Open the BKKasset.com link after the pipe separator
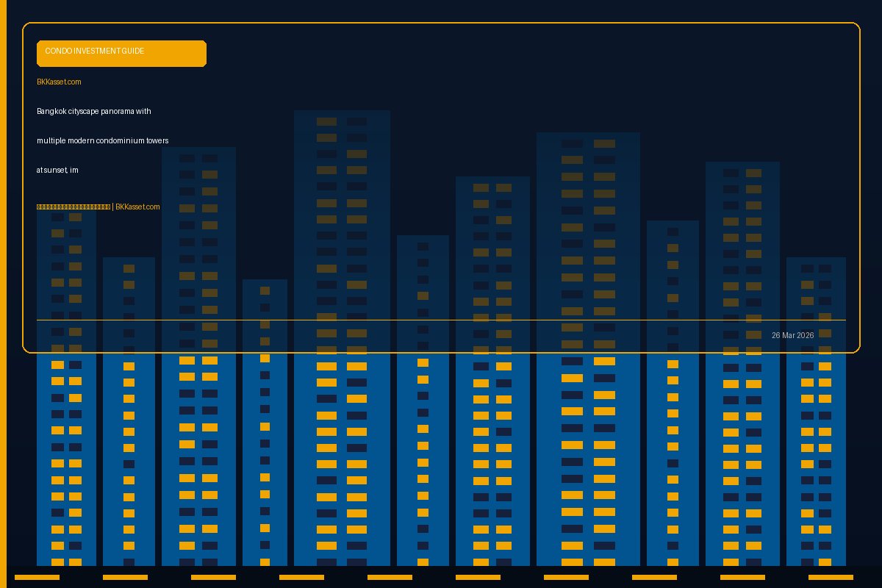 (x=137, y=207)
